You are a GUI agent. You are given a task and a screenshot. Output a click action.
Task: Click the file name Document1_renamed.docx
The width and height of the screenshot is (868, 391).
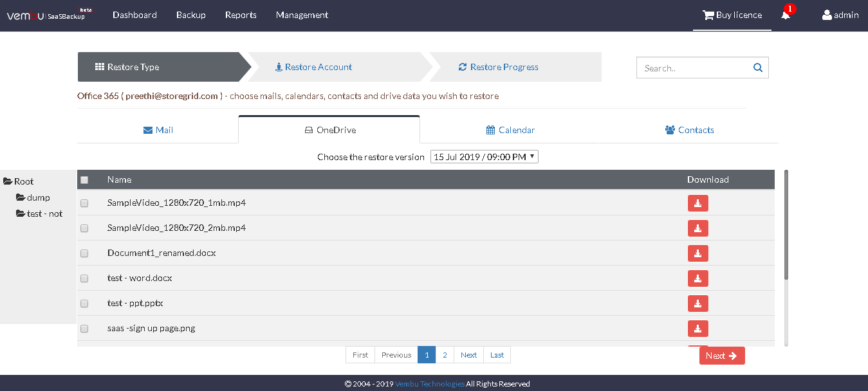162,253
